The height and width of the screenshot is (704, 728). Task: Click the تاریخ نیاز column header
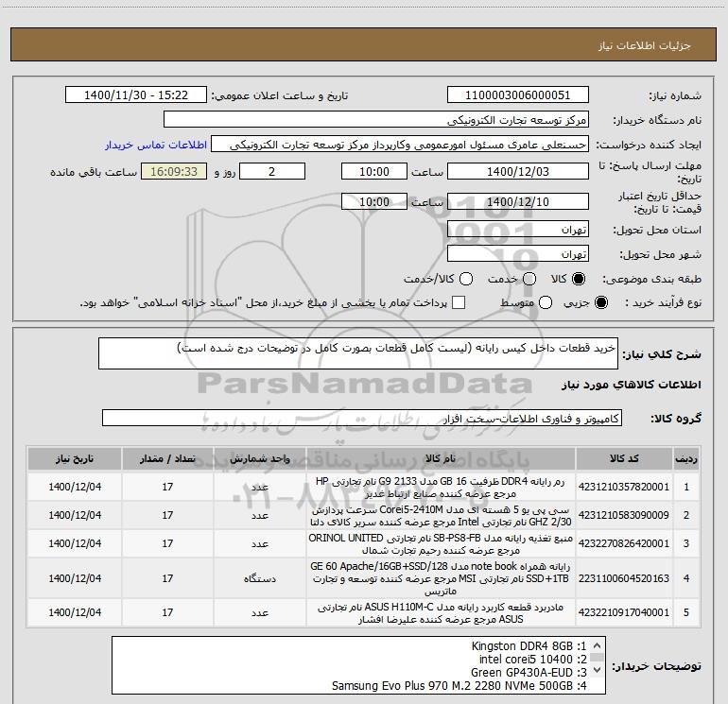75,459
